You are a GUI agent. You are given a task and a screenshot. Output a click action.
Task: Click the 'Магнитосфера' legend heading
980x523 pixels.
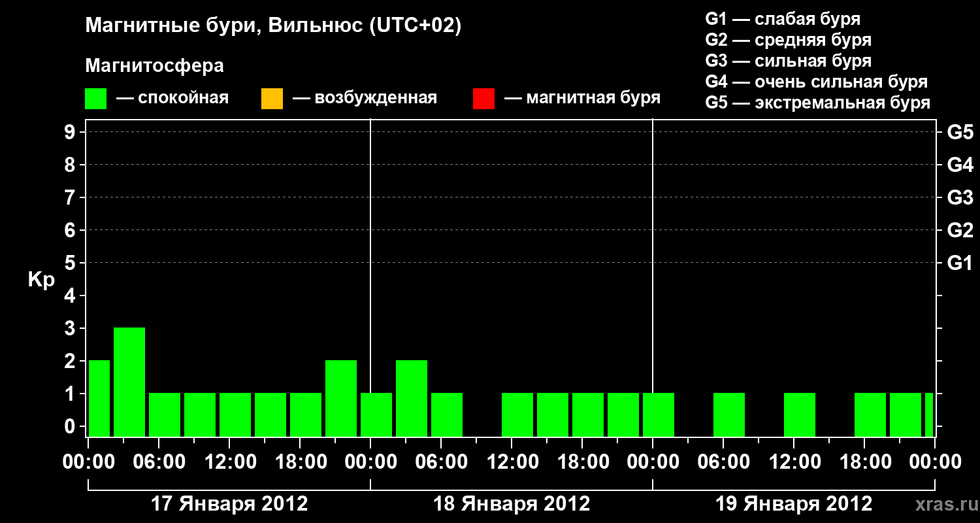pos(155,66)
